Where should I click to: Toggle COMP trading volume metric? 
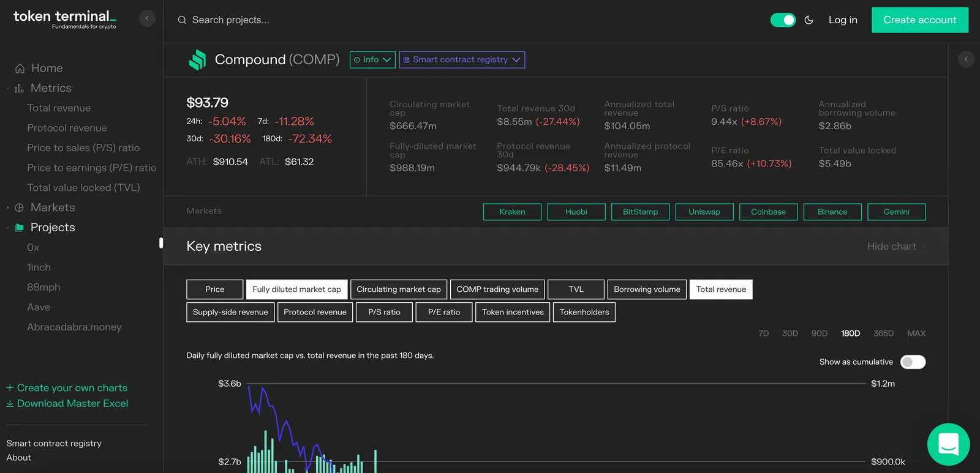(497, 289)
